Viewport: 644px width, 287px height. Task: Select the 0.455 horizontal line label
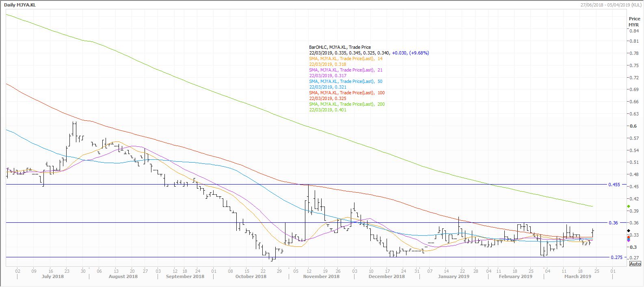[x=614, y=185]
